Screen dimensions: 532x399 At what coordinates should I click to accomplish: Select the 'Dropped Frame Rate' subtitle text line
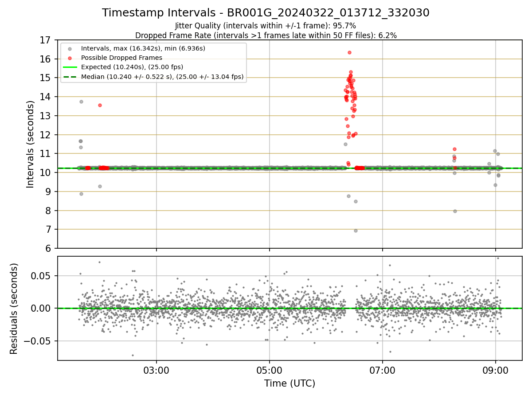pyautogui.click(x=266, y=35)
